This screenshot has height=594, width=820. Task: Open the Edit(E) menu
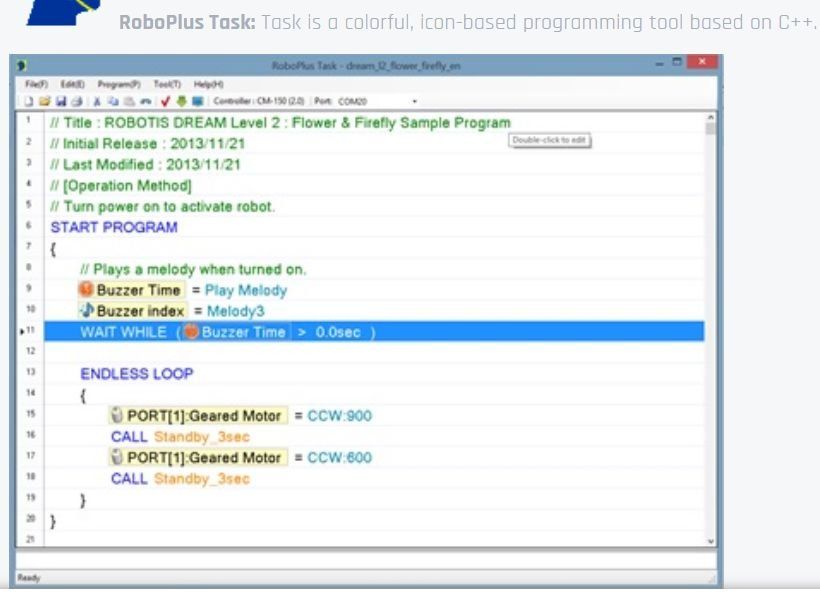pyautogui.click(x=72, y=84)
